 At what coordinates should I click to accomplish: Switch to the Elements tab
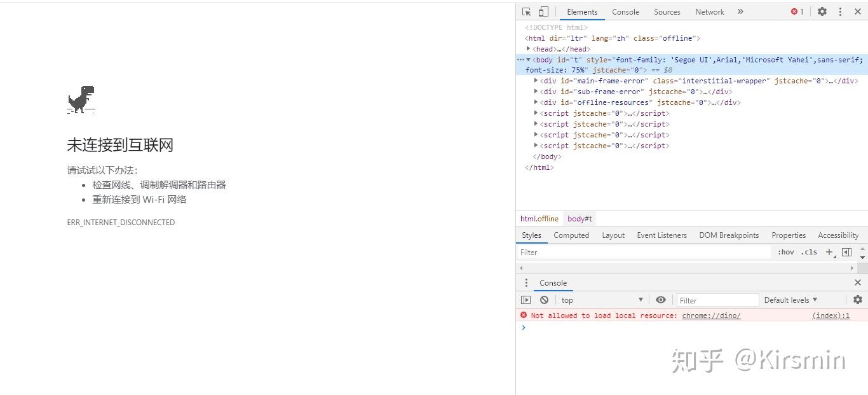582,11
